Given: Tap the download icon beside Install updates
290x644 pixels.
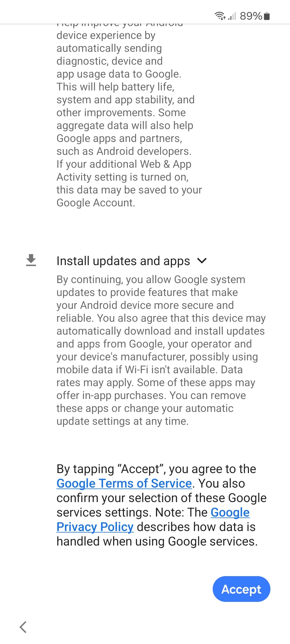Looking at the screenshot, I should tap(31, 260).
